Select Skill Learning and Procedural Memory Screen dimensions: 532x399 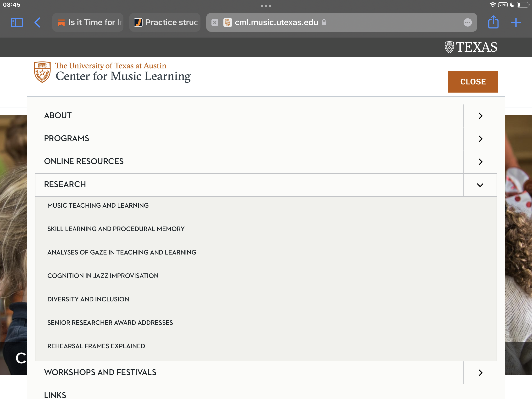116,229
